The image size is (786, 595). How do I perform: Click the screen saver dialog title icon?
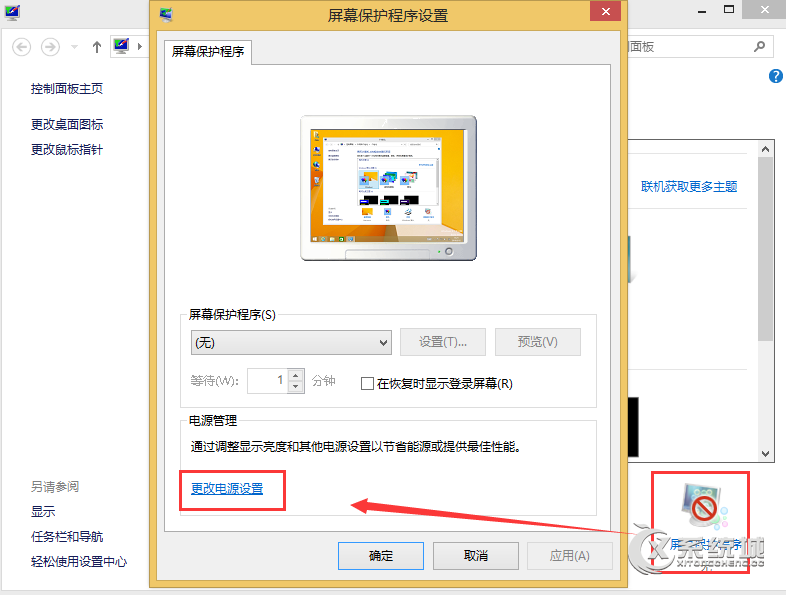pos(166,14)
